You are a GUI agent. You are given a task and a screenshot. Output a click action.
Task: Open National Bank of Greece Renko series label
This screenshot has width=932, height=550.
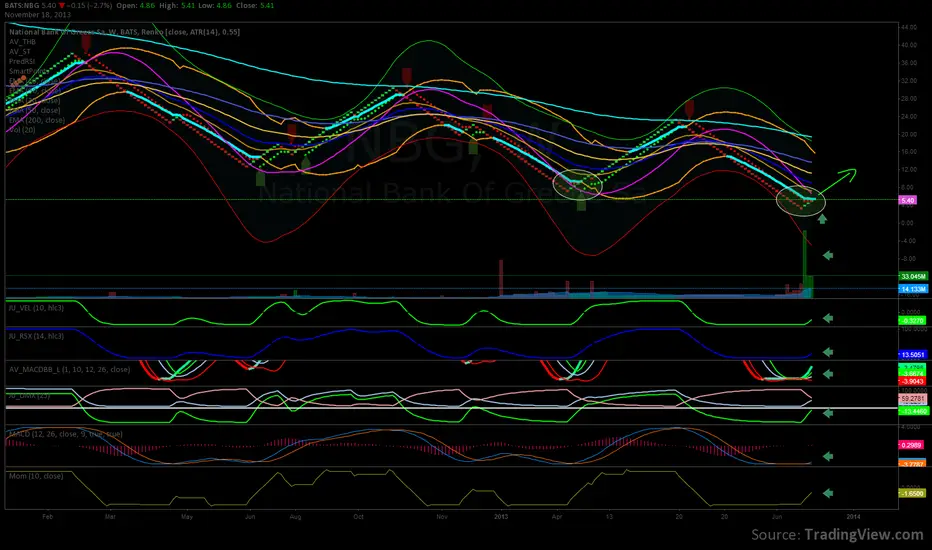pyautogui.click(x=125, y=32)
